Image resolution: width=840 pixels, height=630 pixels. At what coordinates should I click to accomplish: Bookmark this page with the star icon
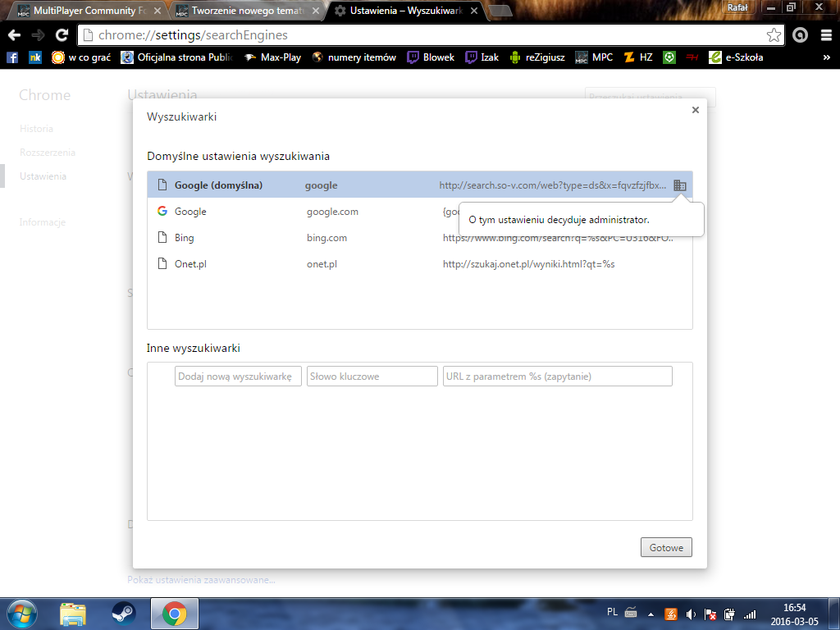pyautogui.click(x=774, y=35)
